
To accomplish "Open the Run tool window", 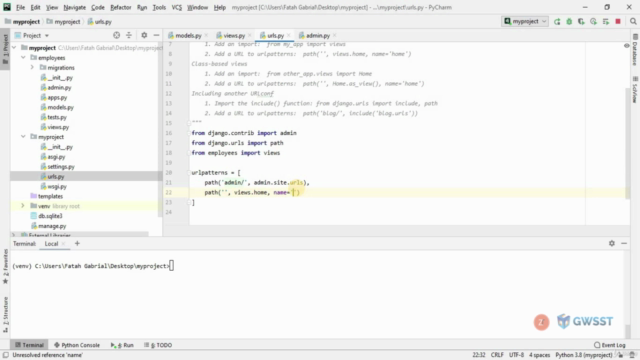I will [122, 345].
